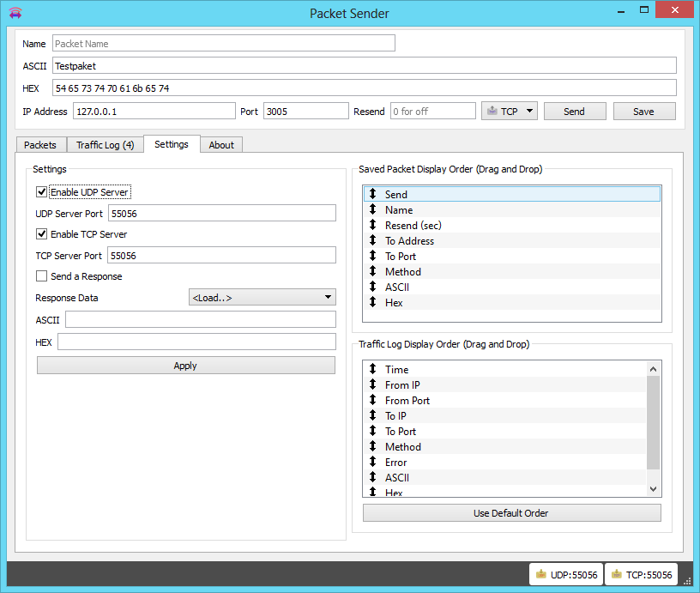700x593 pixels.
Task: Select the Settings tab
Action: pyautogui.click(x=172, y=144)
